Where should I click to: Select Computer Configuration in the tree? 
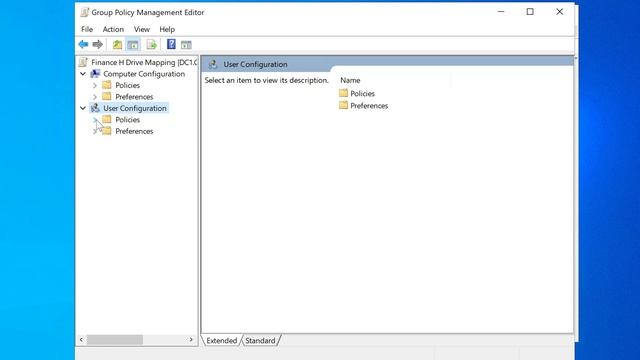[144, 74]
